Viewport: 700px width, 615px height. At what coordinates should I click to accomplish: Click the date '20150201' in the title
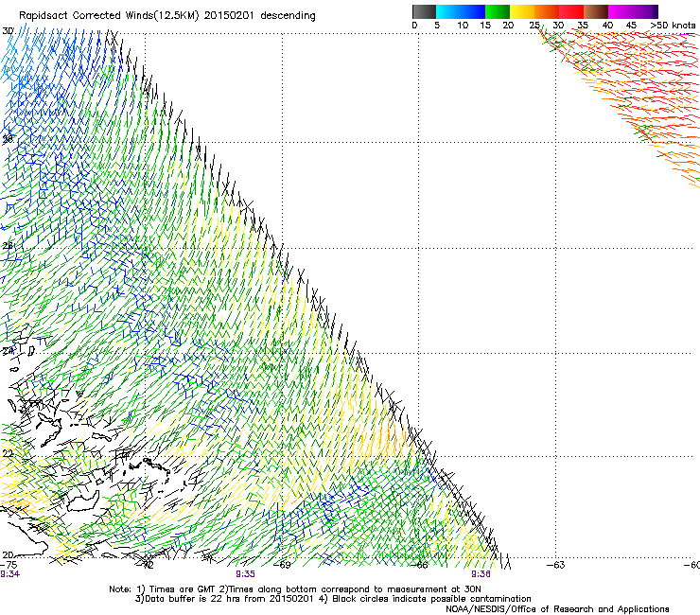229,15
